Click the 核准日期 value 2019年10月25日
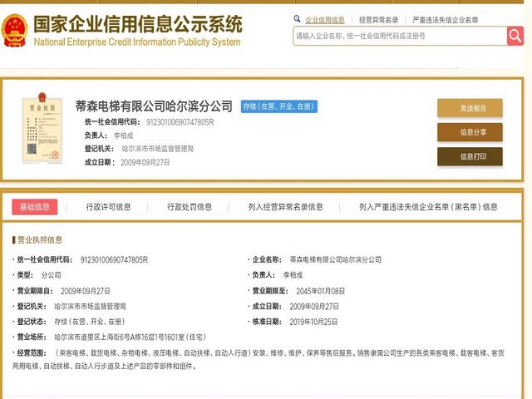532x399 pixels. click(313, 322)
